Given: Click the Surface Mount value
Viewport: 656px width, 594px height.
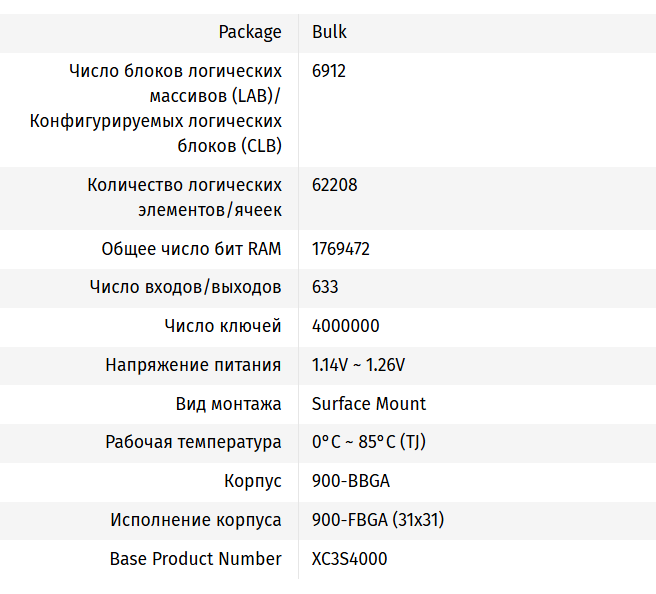Looking at the screenshot, I should pyautogui.click(x=368, y=404).
